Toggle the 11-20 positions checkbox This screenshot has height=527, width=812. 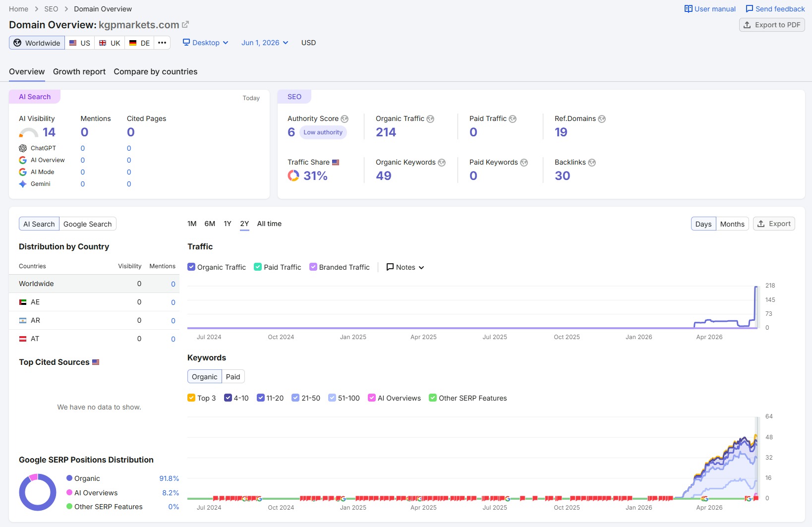[x=261, y=398]
